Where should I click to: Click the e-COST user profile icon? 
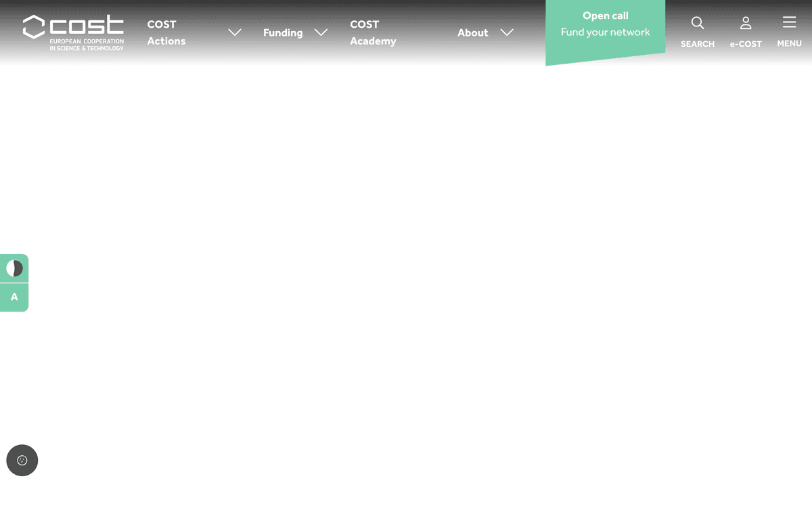click(x=746, y=23)
